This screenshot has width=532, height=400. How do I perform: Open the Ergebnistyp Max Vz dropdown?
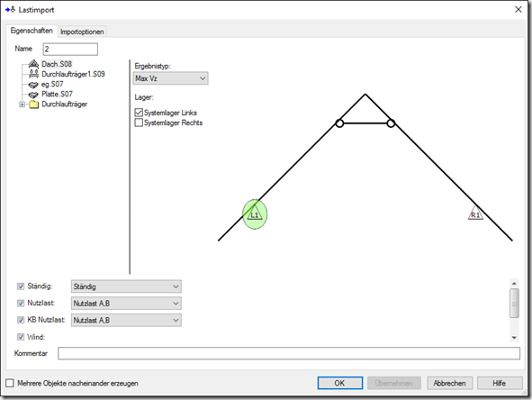pyautogui.click(x=171, y=78)
